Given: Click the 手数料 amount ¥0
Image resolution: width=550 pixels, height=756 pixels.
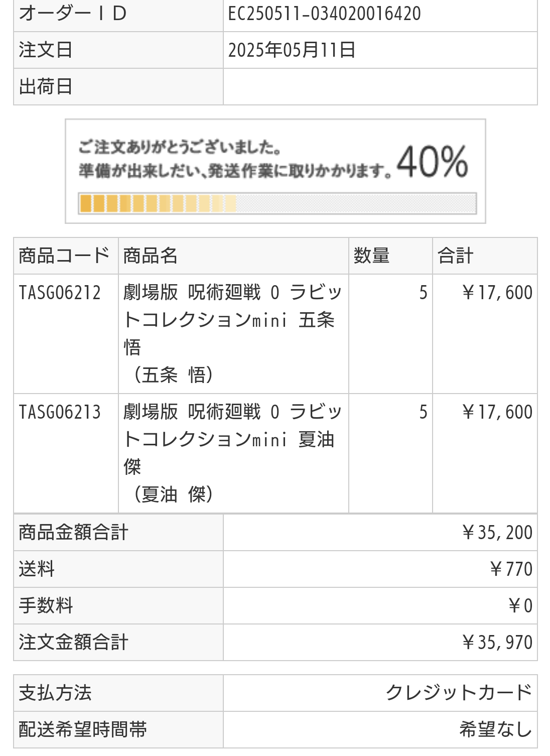Looking at the screenshot, I should pos(520,606).
